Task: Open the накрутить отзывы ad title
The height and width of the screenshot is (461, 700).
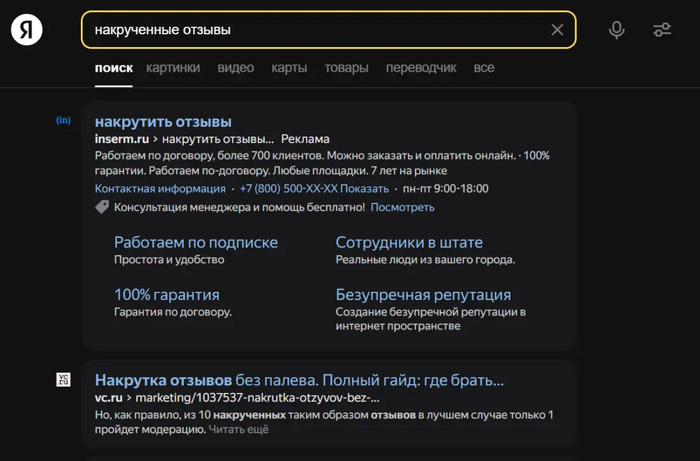Action: pyautogui.click(x=163, y=122)
